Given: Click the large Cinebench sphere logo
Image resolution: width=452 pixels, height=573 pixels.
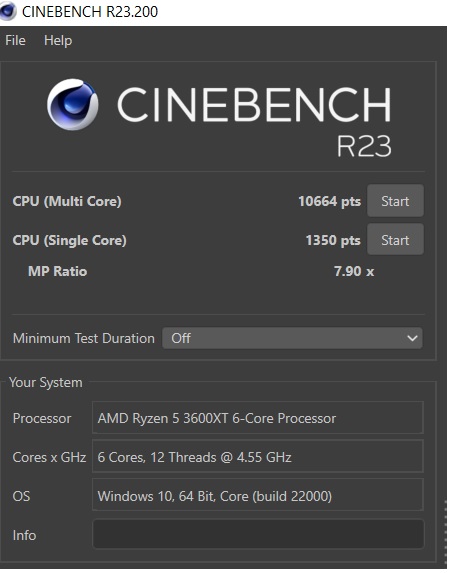Looking at the screenshot, I should pyautogui.click(x=72, y=105).
